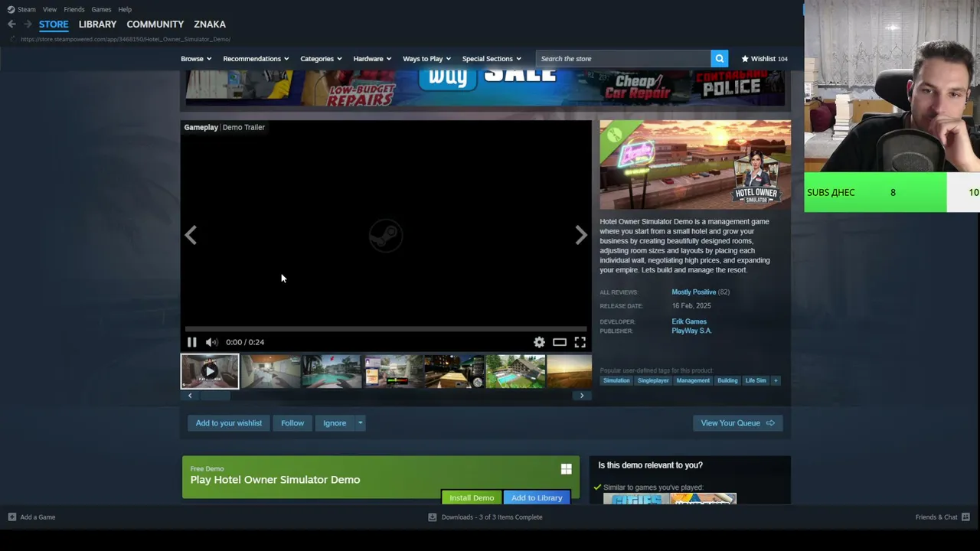Open the Friends menu
980x551 pixels.
[74, 9]
